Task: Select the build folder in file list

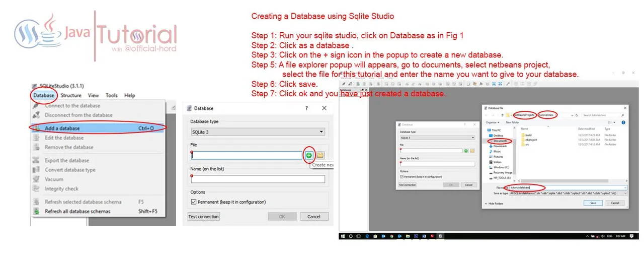Action: (528, 135)
